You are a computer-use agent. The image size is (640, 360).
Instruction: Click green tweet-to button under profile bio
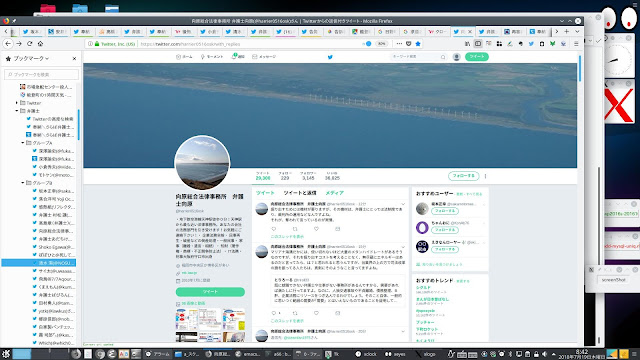click(210, 292)
